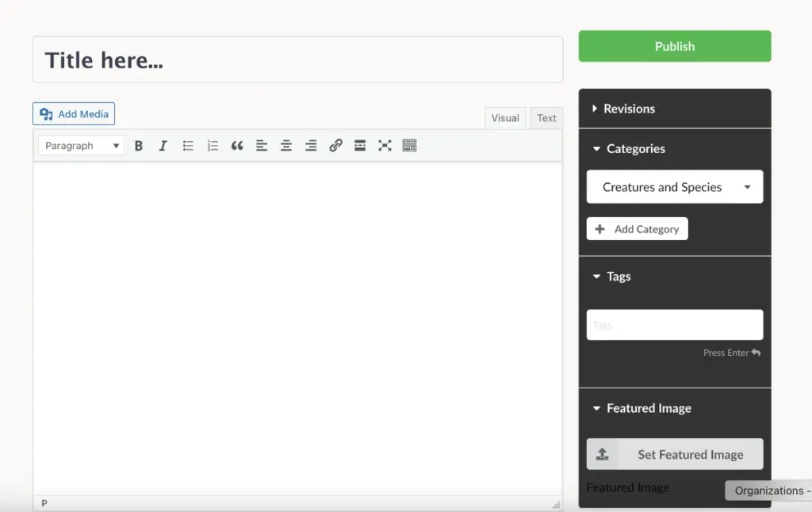
Task: Toggle bold formatting in editor toolbar
Action: [138, 146]
